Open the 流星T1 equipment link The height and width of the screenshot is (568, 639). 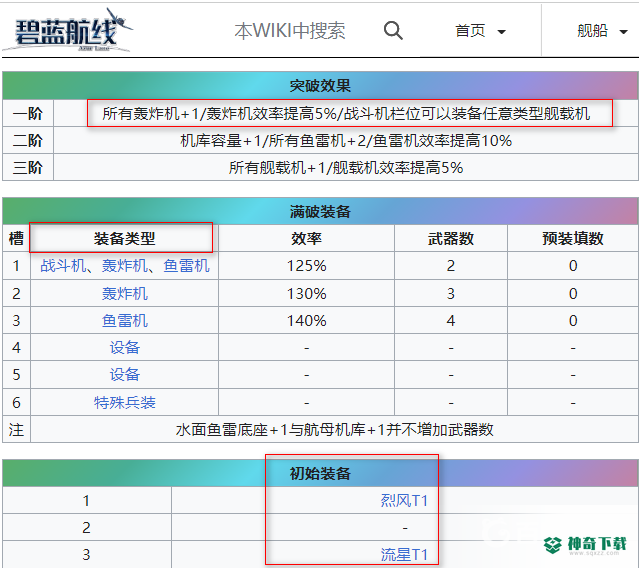[404, 555]
